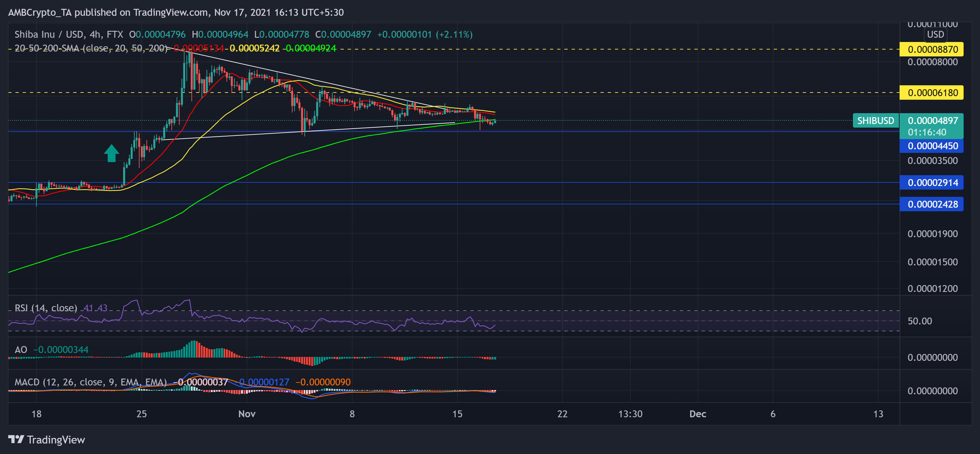Click the TradingView wordmark at bottom
Image resolution: width=980 pixels, height=454 pixels.
tap(56, 440)
